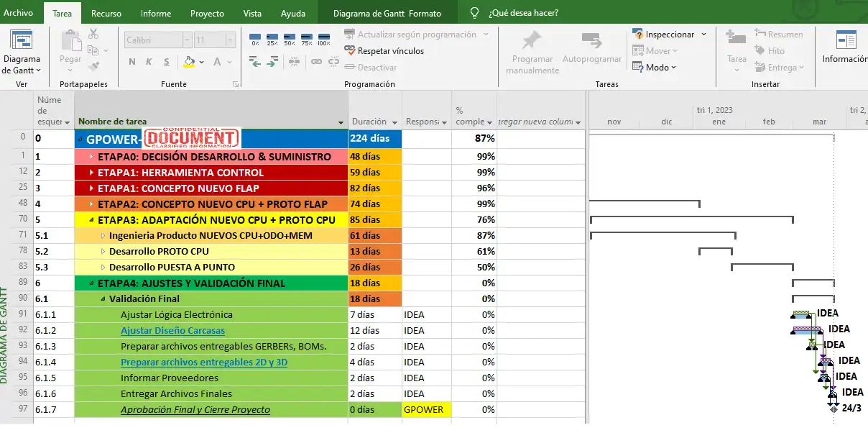Open the Diagrama de Gantt view button
Image resolution: width=868 pixels, height=433 pixels.
click(22, 52)
